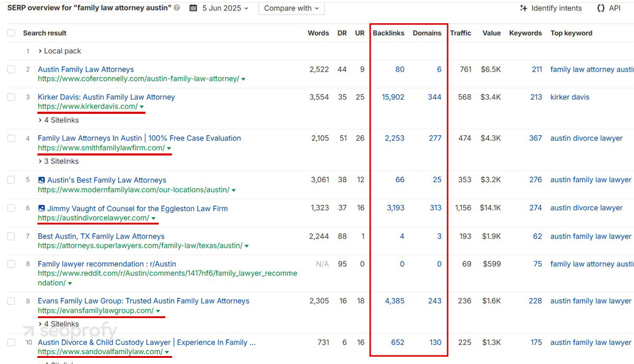The width and height of the screenshot is (634, 364).
Task: Click the 4,385 backlinks value for Evans Family
Action: pos(394,301)
